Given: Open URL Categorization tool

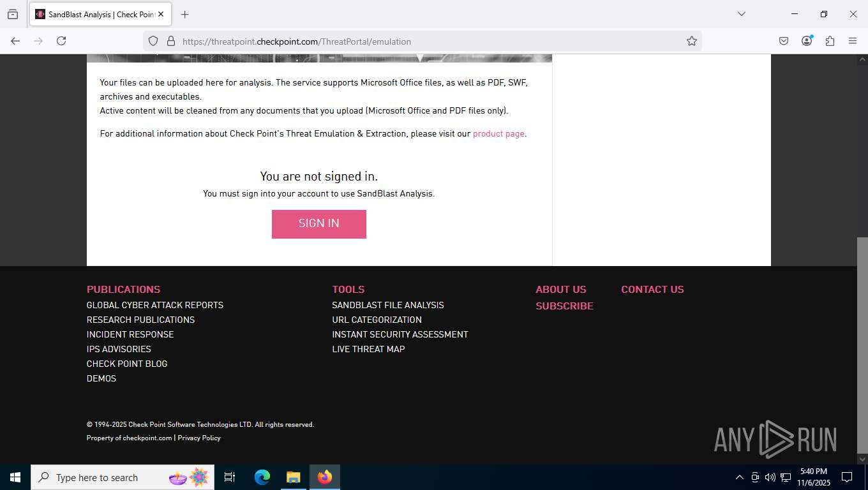Looking at the screenshot, I should tap(377, 320).
